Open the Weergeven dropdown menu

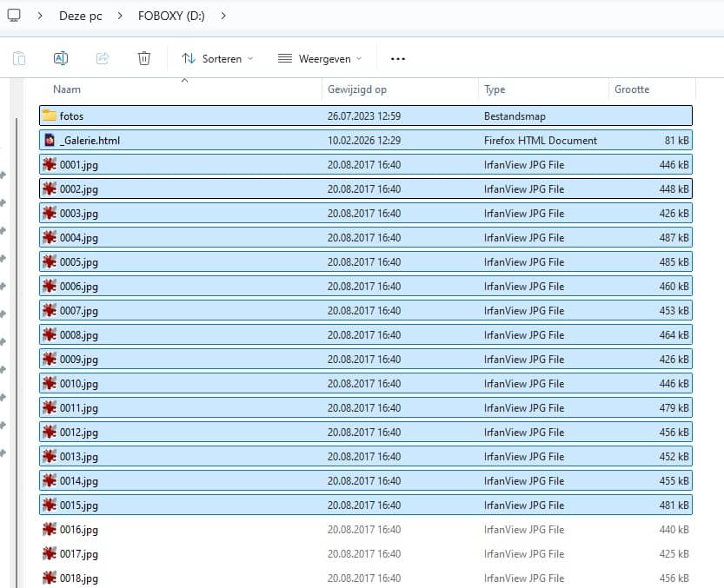pos(319,58)
